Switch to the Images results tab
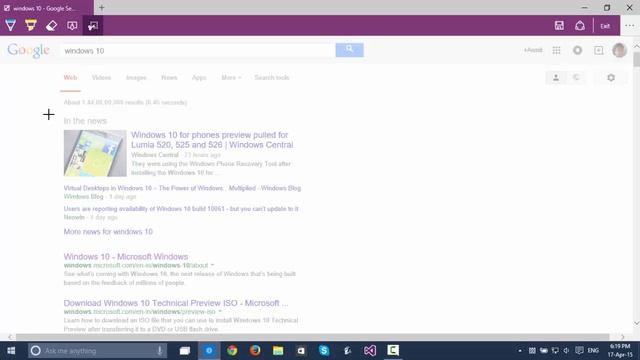The height and width of the screenshot is (360, 640). click(136, 78)
